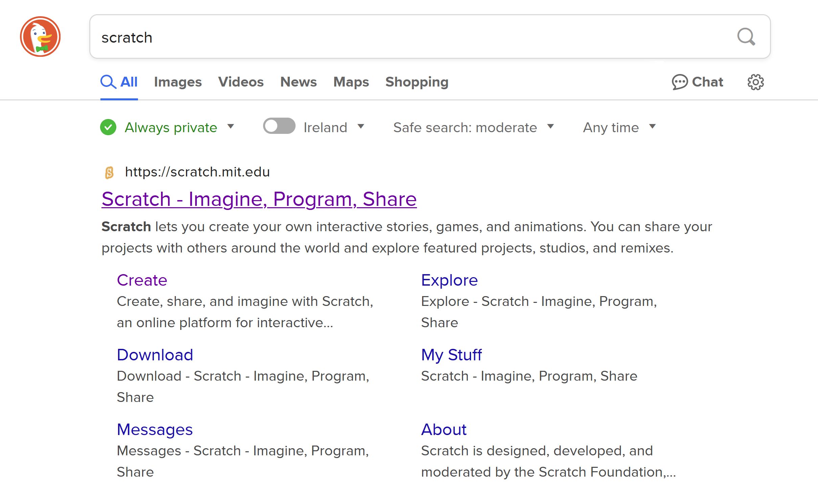Click the Chat speech bubble icon
The image size is (818, 504).
[679, 82]
